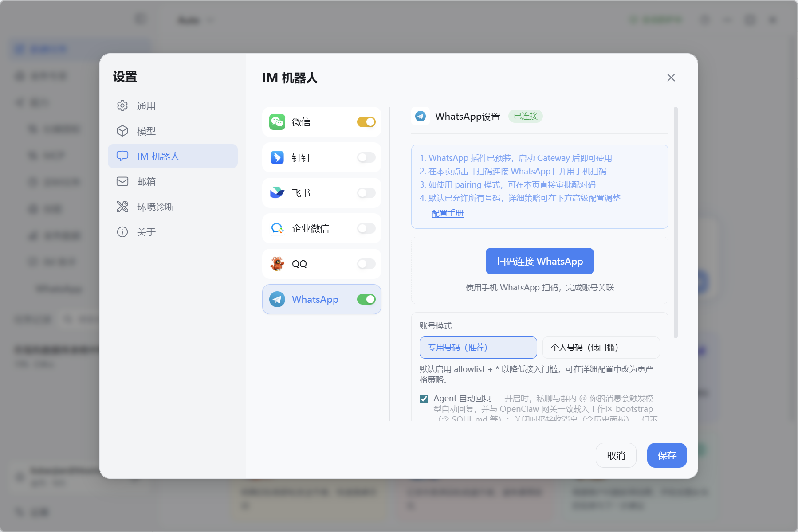Click the 取消 button
Image resolution: width=798 pixels, height=532 pixels.
point(616,455)
